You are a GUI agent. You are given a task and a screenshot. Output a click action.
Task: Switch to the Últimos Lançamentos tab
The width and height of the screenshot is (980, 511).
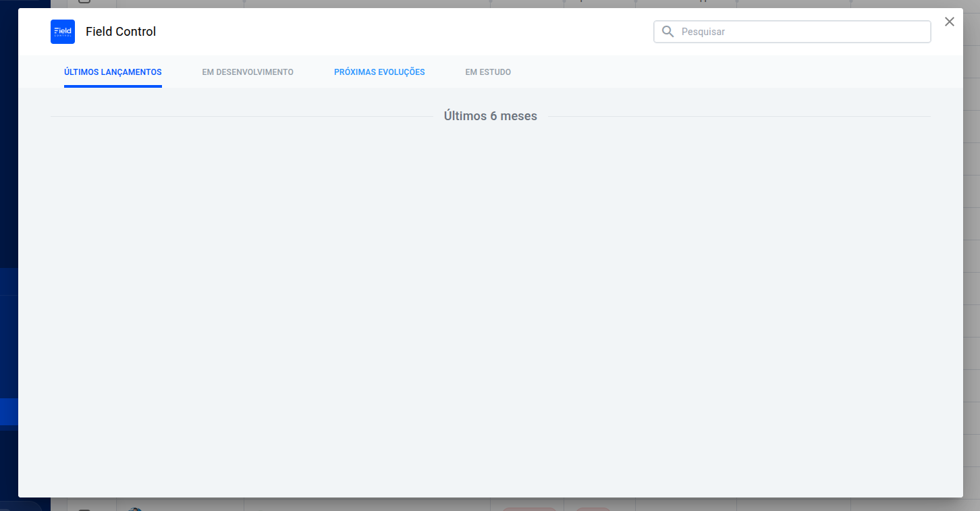[x=113, y=72]
